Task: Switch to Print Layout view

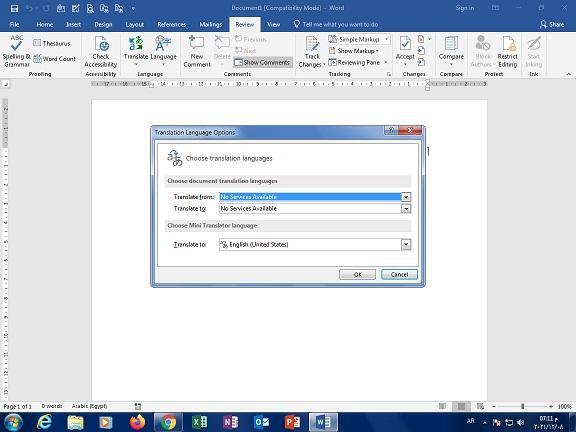Action: pos(461,406)
